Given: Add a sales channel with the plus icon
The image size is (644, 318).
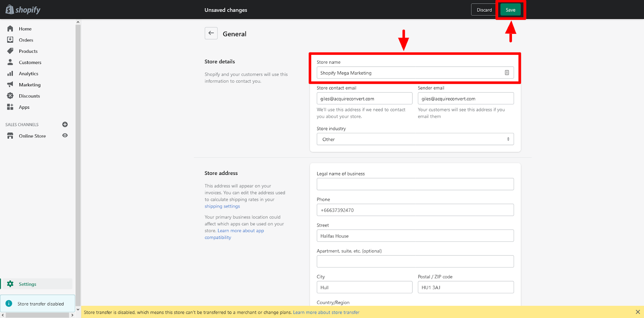Looking at the screenshot, I should [65, 125].
